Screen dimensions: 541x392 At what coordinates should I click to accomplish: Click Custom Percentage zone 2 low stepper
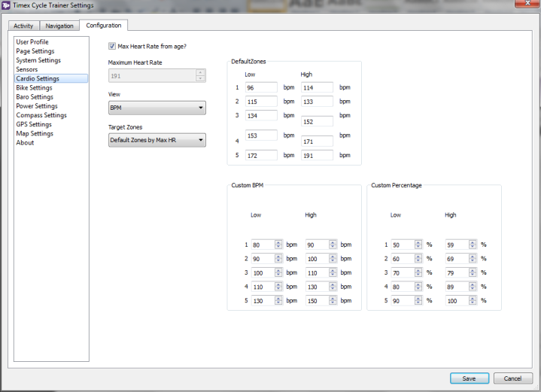pyautogui.click(x=418, y=259)
